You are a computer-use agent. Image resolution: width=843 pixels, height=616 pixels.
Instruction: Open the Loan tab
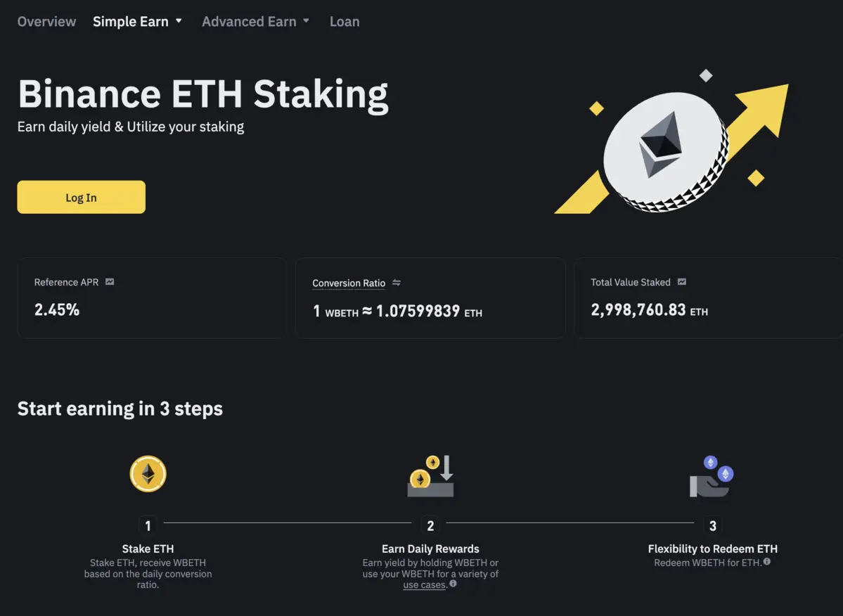coord(345,22)
